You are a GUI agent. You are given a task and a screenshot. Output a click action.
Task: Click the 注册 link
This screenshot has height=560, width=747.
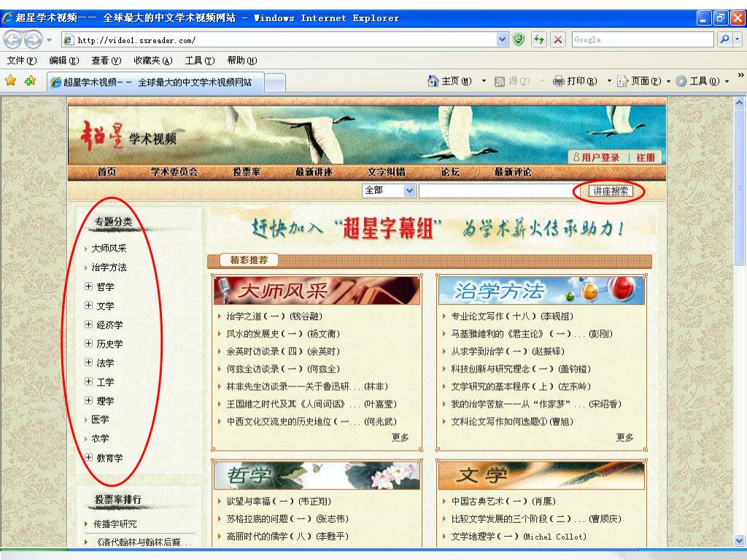click(646, 157)
